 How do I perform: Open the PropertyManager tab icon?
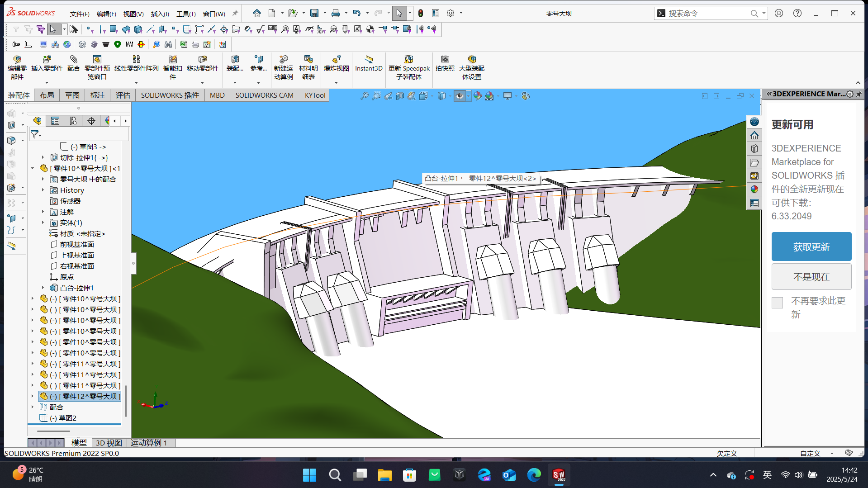[x=55, y=121]
